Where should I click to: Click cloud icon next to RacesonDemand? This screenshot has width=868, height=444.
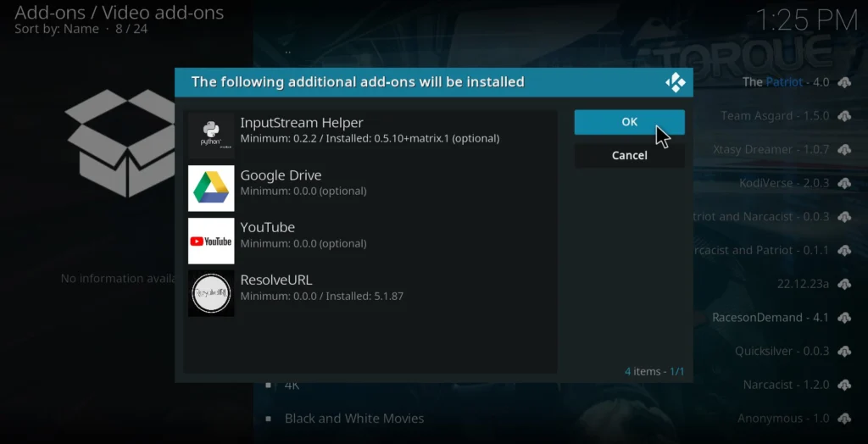tap(843, 318)
